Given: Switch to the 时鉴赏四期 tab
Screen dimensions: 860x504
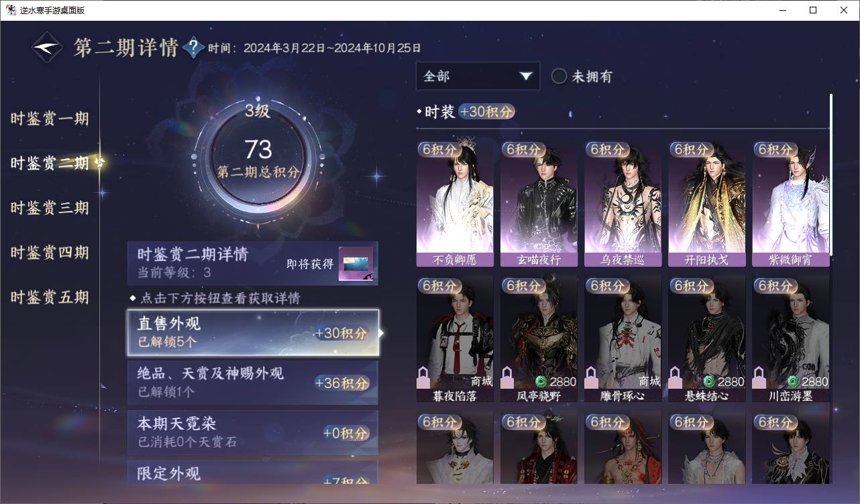Looking at the screenshot, I should coord(50,253).
